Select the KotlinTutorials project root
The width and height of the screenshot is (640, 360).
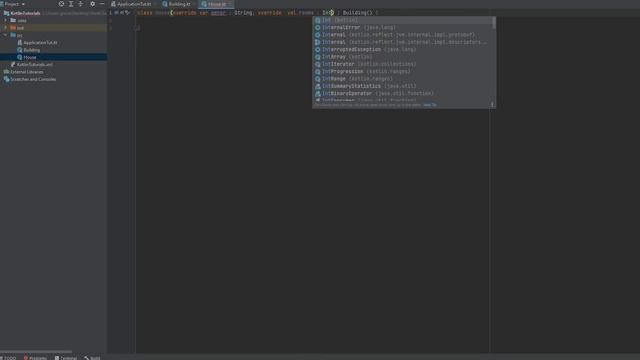(x=25, y=13)
